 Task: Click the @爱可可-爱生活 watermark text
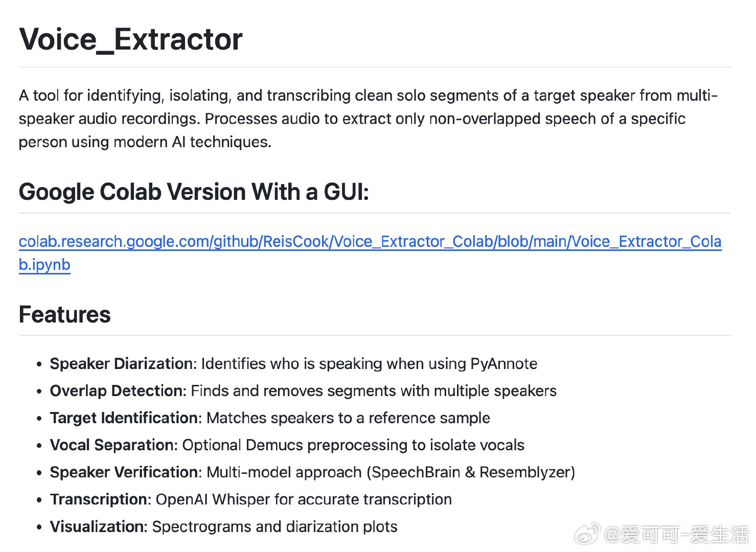pyautogui.click(x=676, y=535)
